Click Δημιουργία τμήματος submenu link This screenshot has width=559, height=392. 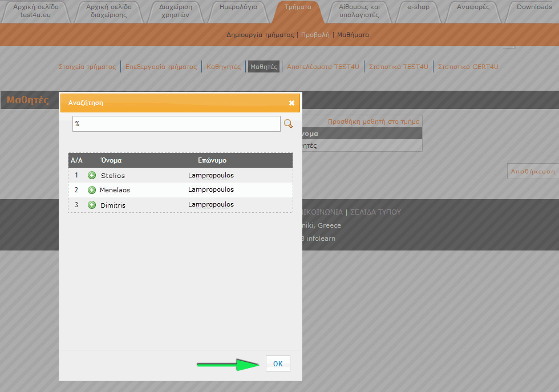tap(260, 35)
